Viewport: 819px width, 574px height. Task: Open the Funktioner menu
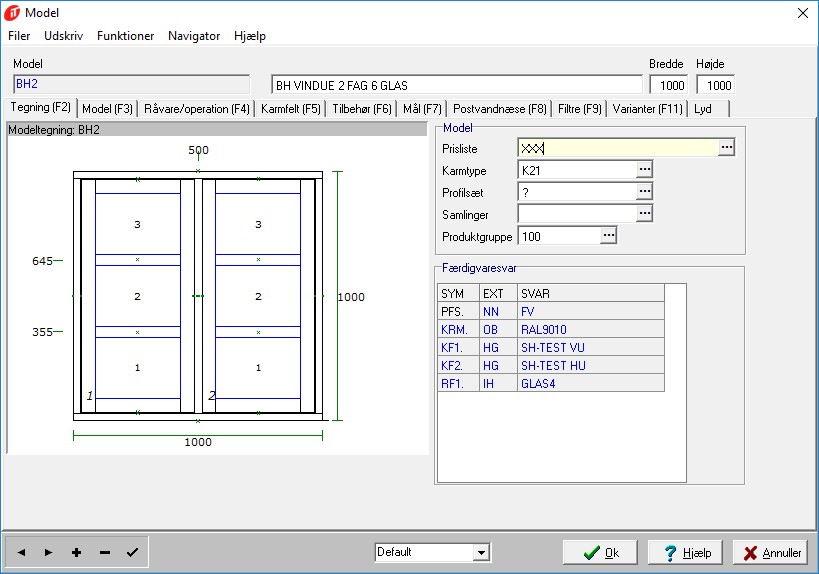(125, 36)
